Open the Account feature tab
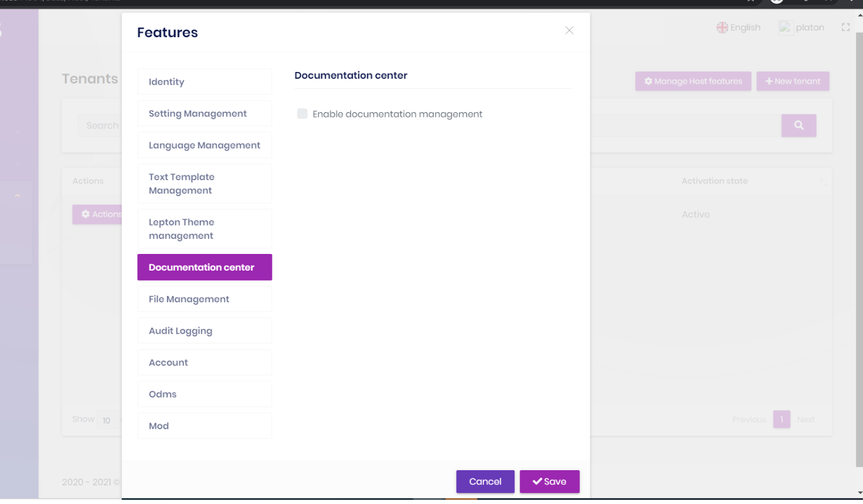 (205, 362)
